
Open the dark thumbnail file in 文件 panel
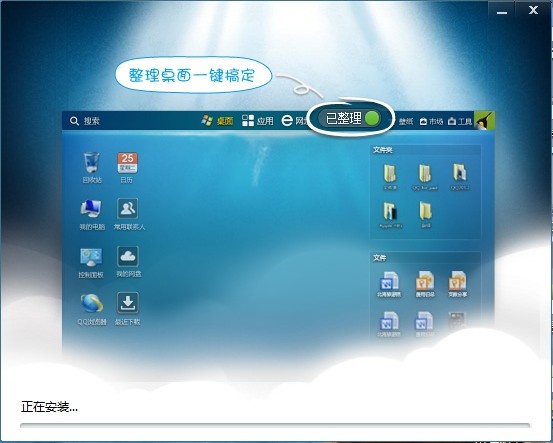[457, 321]
